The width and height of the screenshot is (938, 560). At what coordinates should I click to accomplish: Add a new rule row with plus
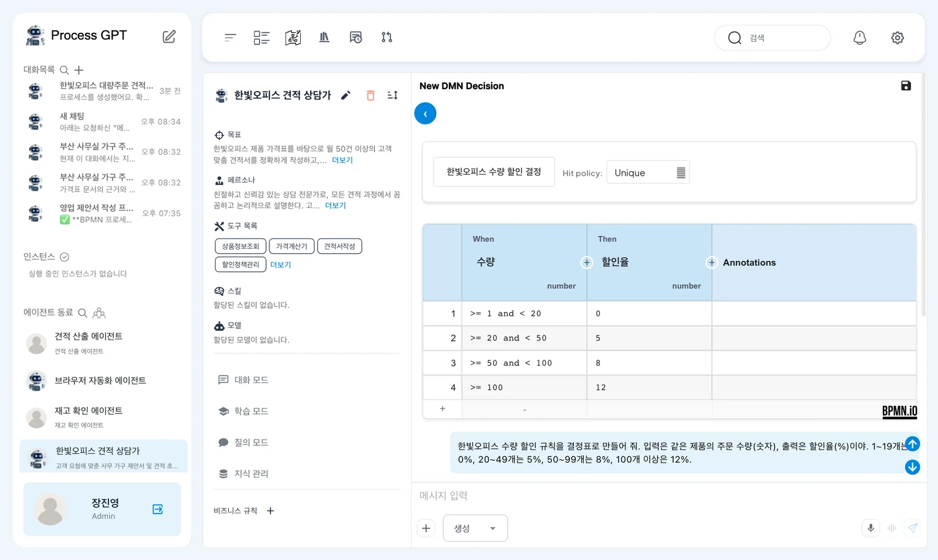click(443, 409)
